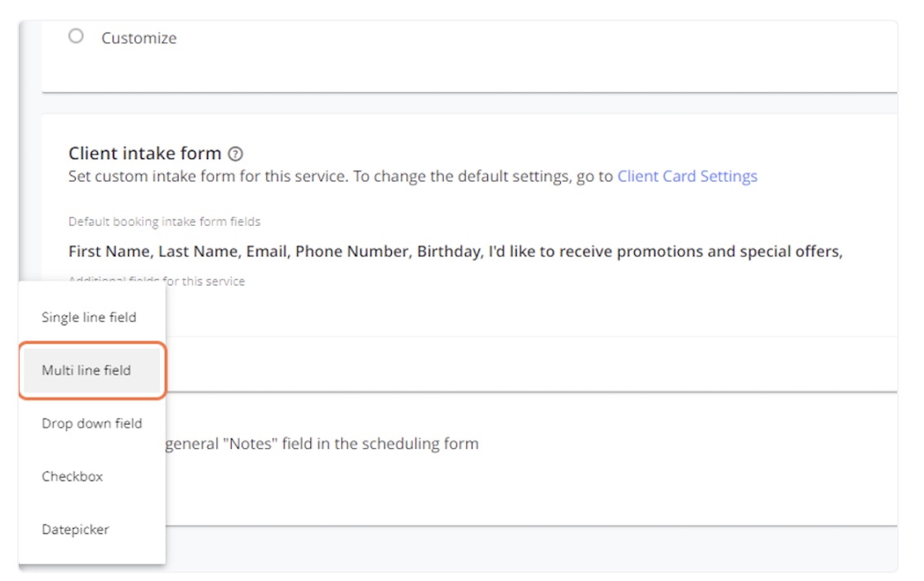
Task: Click the question mark beside Client intake form
Action: (x=233, y=153)
